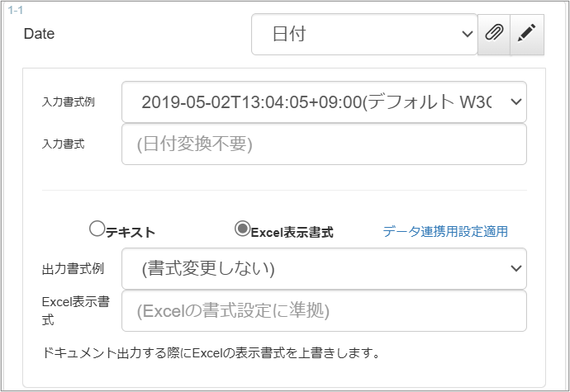570x392 pixels.
Task: Click the データ連携用設定適用 link
Action: pyautogui.click(x=445, y=232)
